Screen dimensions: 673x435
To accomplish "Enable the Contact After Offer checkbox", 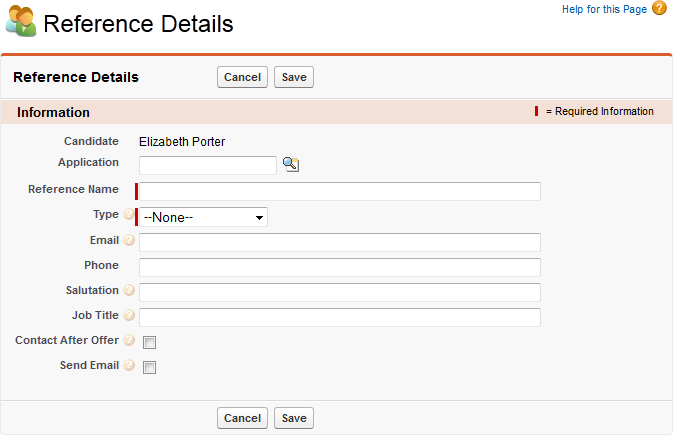I will (150, 342).
